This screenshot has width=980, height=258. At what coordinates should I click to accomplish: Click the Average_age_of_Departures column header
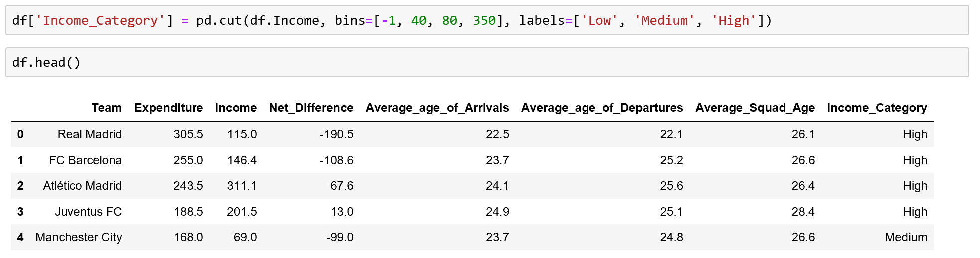pos(602,108)
